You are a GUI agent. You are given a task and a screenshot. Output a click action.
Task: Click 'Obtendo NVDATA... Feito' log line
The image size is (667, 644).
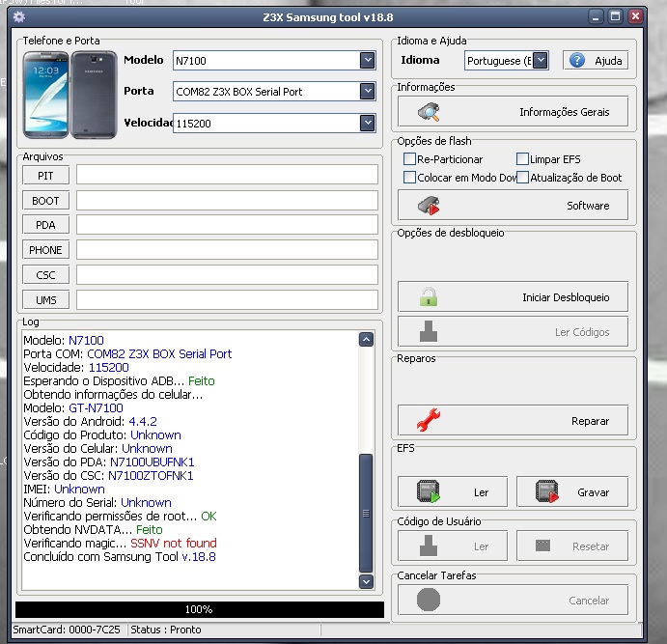tap(94, 529)
